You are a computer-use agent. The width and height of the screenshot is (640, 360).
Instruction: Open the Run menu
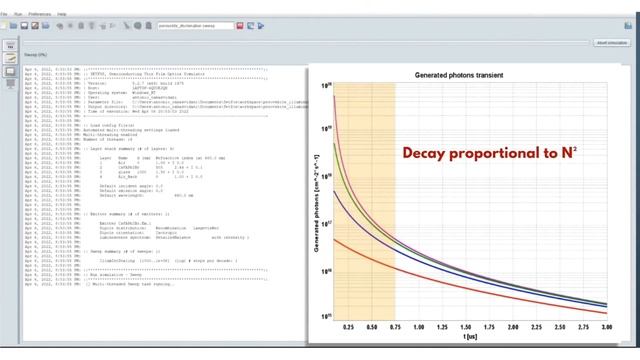(18, 14)
